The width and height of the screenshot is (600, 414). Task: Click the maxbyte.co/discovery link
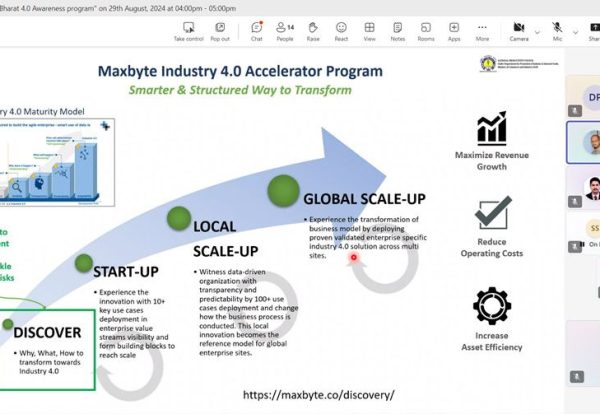click(318, 395)
